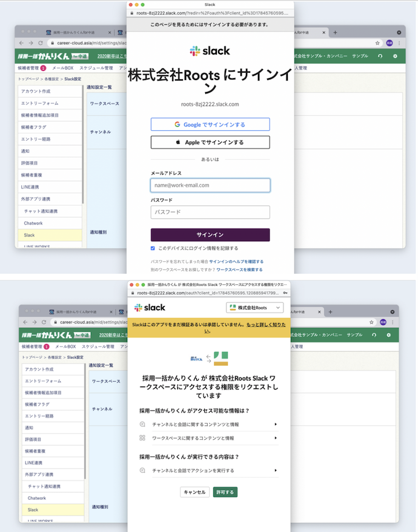Select エントリーフォーム in sidebar behind the sign-in window
This screenshot has width=418, height=532.
50,103
